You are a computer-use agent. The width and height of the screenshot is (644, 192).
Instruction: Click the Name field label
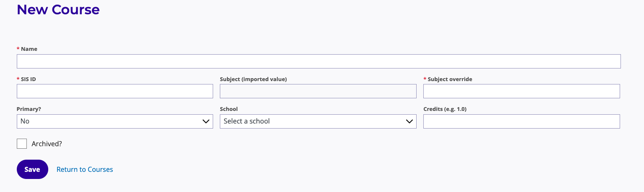coord(29,49)
